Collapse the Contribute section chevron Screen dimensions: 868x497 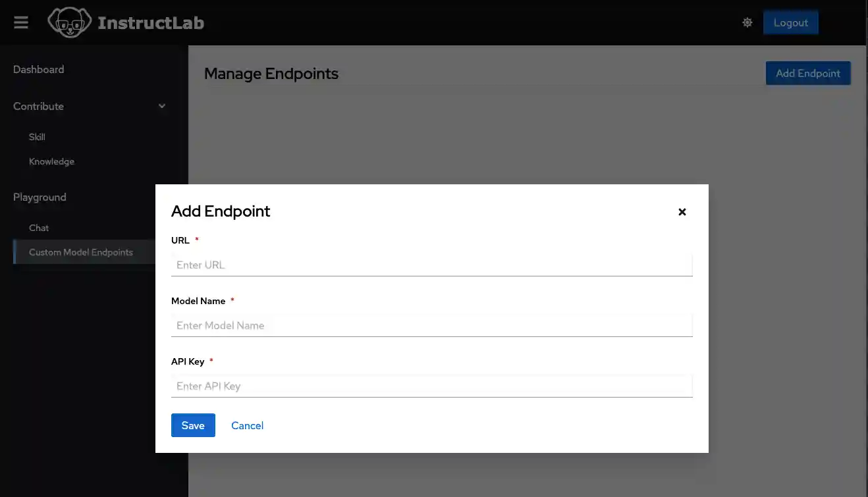162,106
